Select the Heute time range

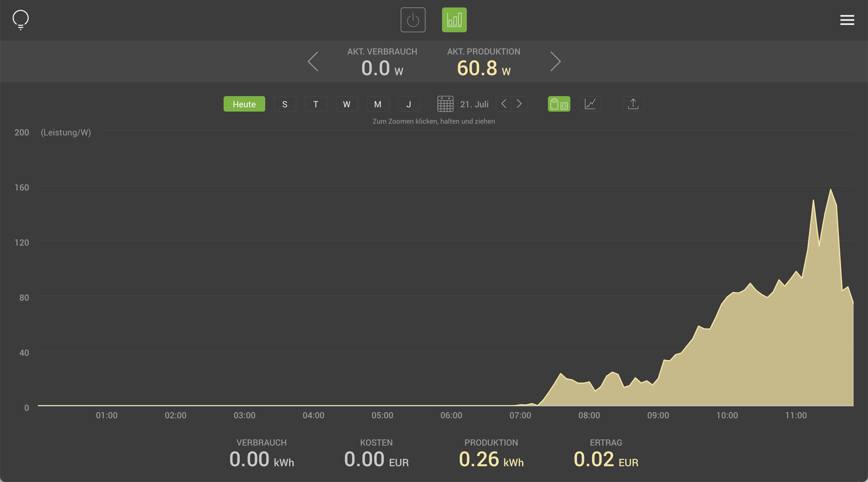[244, 104]
